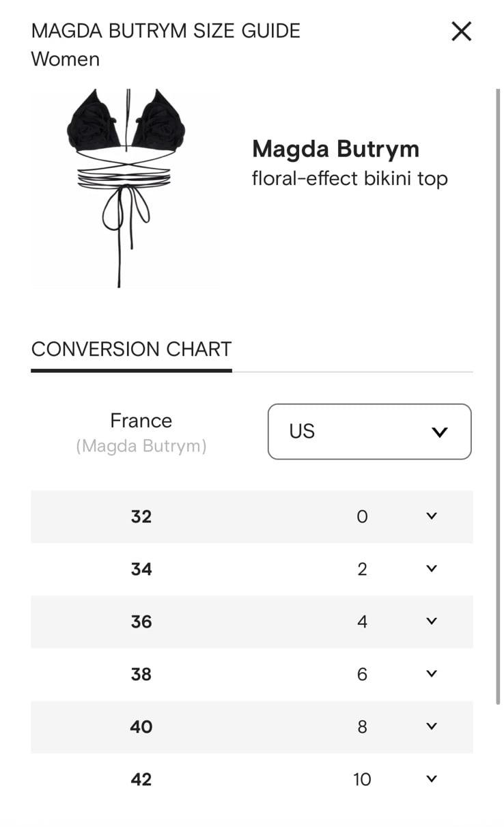
Task: Expand the size 32 row chevron
Action: pyautogui.click(x=431, y=516)
